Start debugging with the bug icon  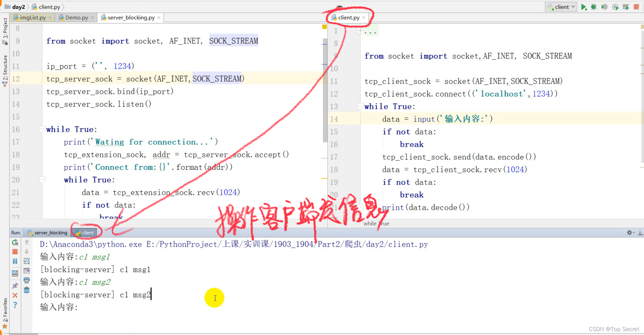pyautogui.click(x=594, y=7)
